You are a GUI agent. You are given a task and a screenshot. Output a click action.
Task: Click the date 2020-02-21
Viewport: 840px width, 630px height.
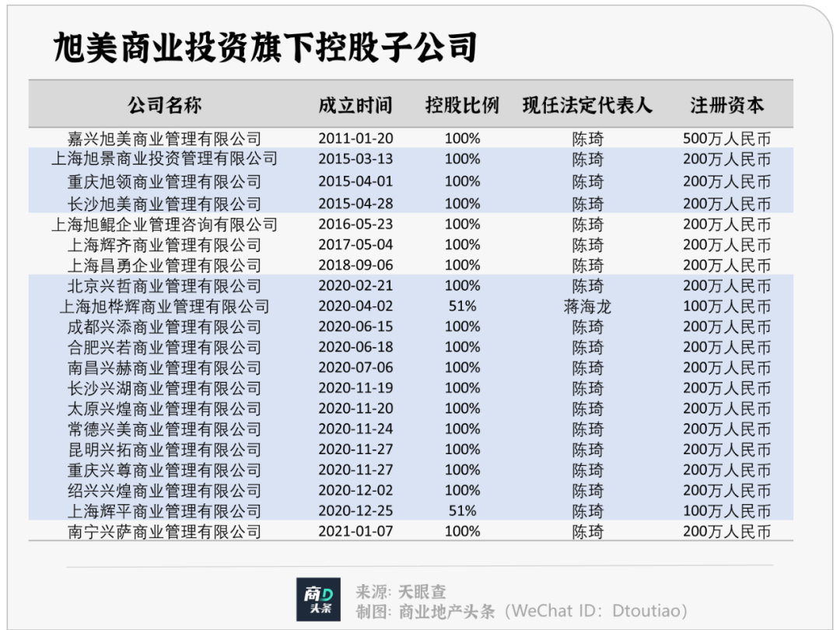pyautogui.click(x=355, y=285)
